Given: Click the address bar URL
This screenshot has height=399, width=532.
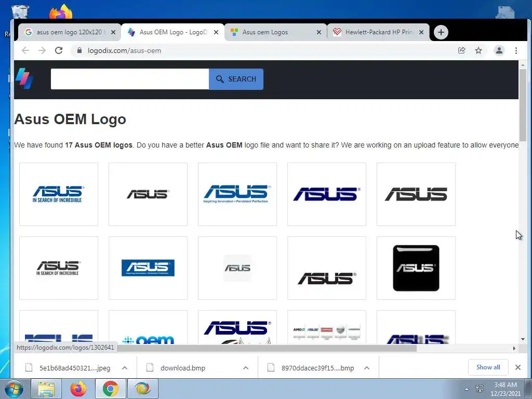Looking at the screenshot, I should click(124, 50).
